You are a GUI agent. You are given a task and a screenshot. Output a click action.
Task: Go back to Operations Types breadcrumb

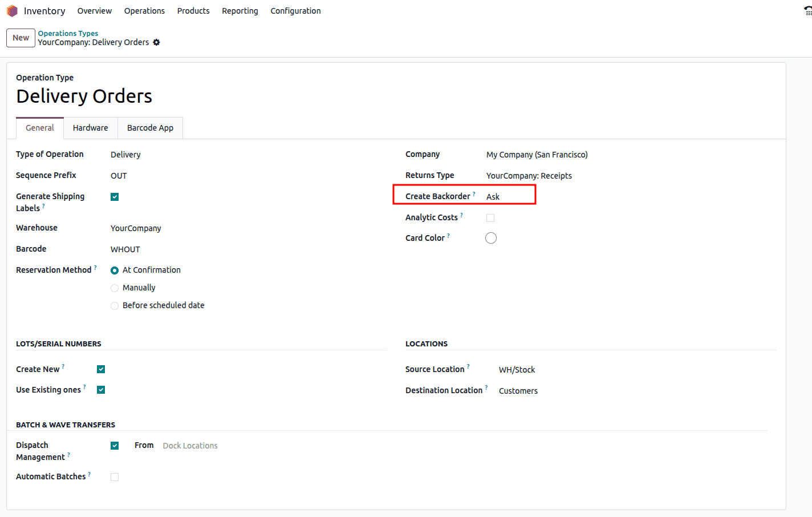(68, 33)
